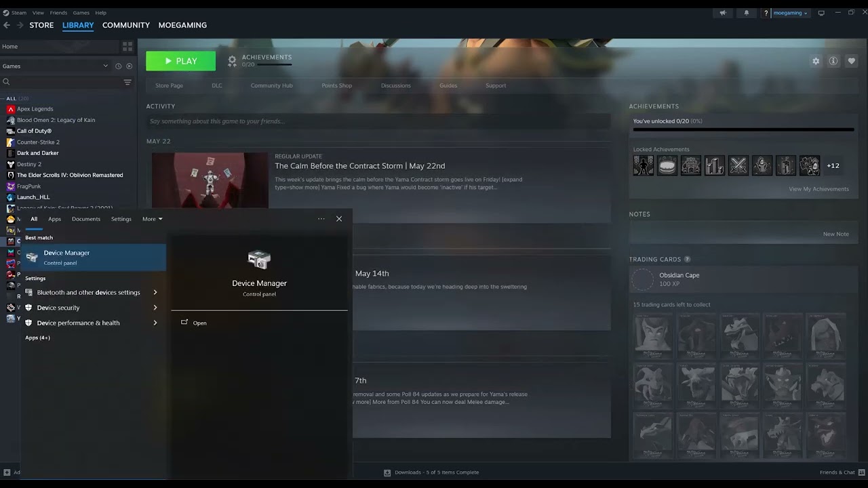Image resolution: width=868 pixels, height=488 pixels.
Task: Click the Counter-Strike 2 game icon
Action: 11,142
